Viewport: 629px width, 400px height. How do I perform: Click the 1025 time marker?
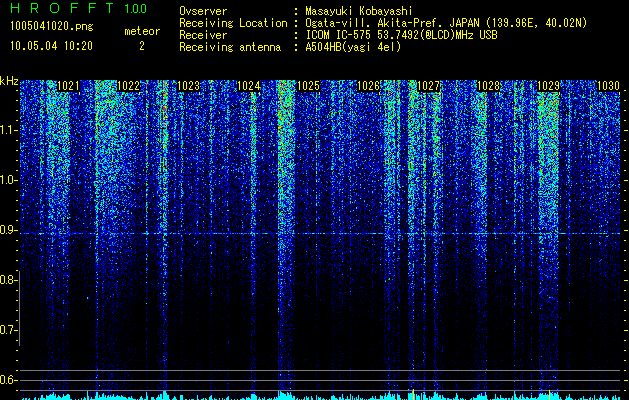308,86
